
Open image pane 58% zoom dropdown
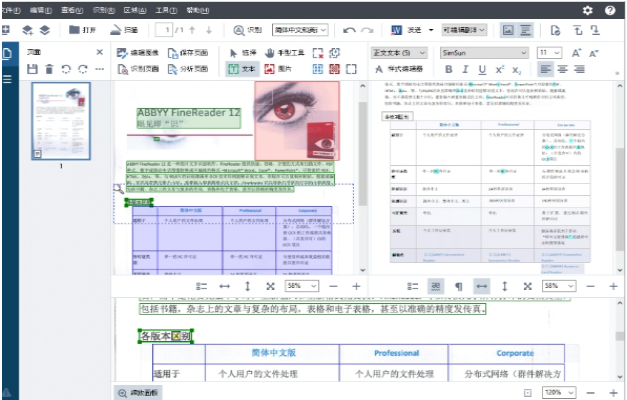point(302,286)
